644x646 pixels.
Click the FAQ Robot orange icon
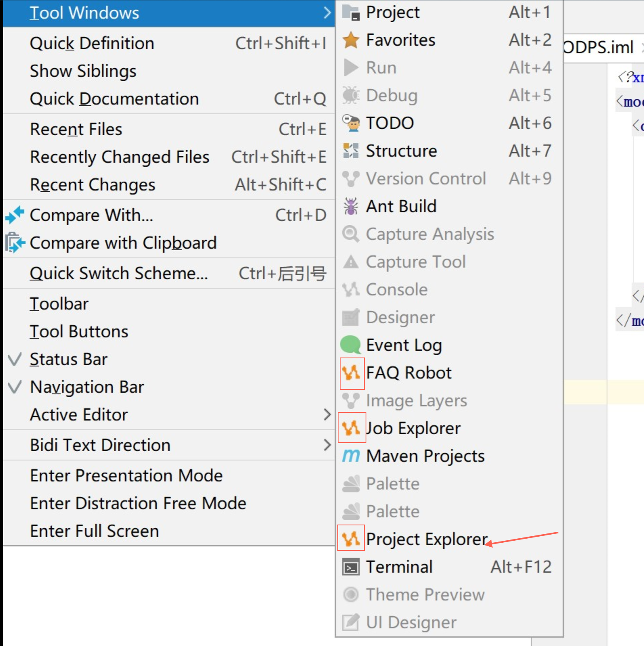click(351, 373)
